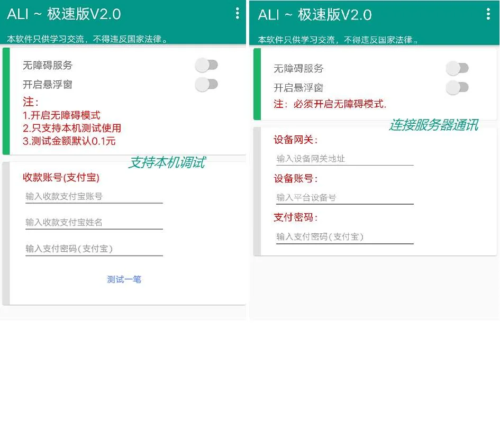Toggle 开启悬浮窗 on the 连接服务器通讯 screen
500x448 pixels.
457,87
